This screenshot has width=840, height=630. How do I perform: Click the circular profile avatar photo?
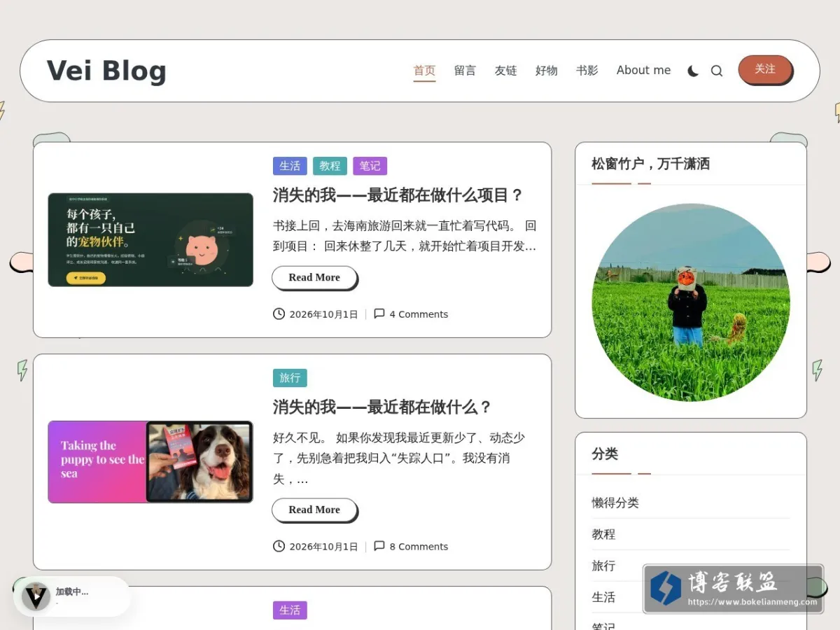[691, 302]
